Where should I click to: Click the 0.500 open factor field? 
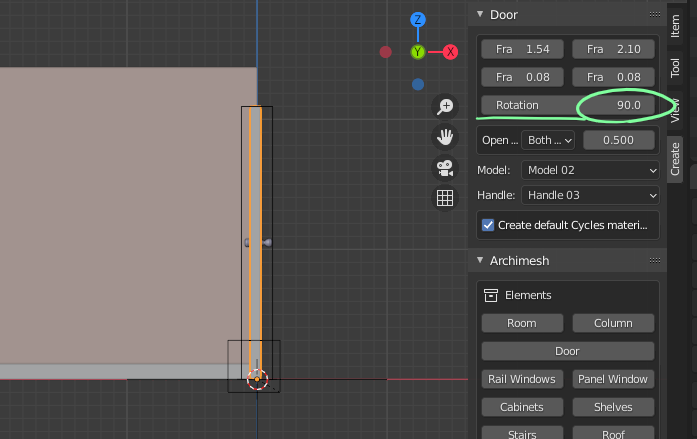[618, 140]
